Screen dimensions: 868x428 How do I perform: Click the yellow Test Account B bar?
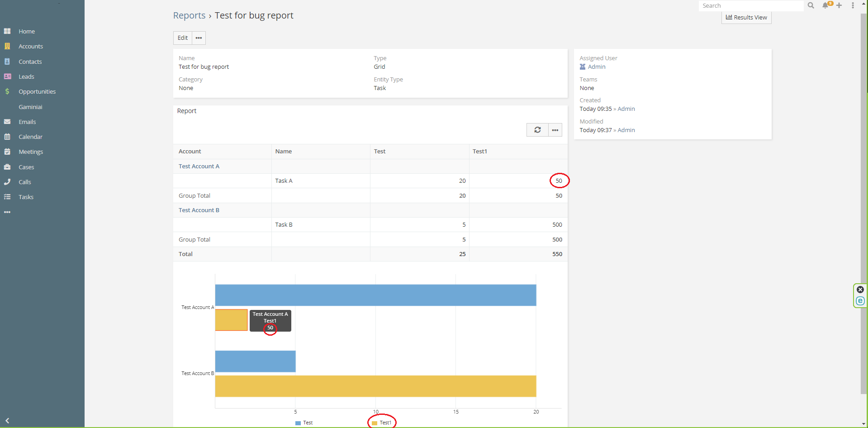point(375,386)
